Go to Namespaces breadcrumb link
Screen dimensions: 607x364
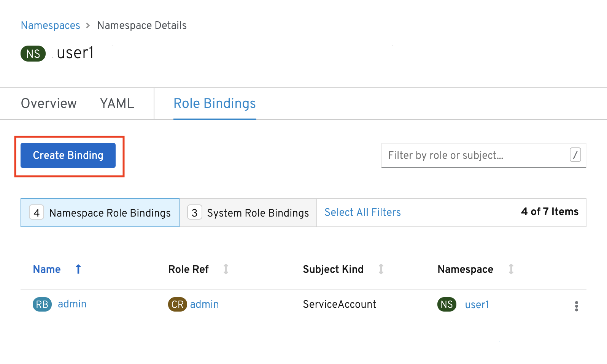tap(51, 25)
